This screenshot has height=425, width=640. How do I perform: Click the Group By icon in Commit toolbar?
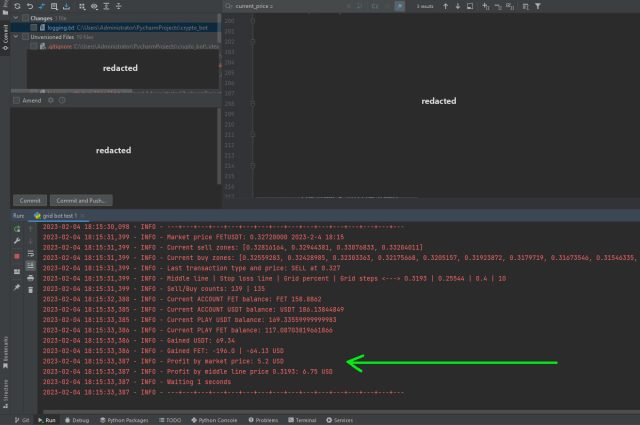tap(82, 6)
